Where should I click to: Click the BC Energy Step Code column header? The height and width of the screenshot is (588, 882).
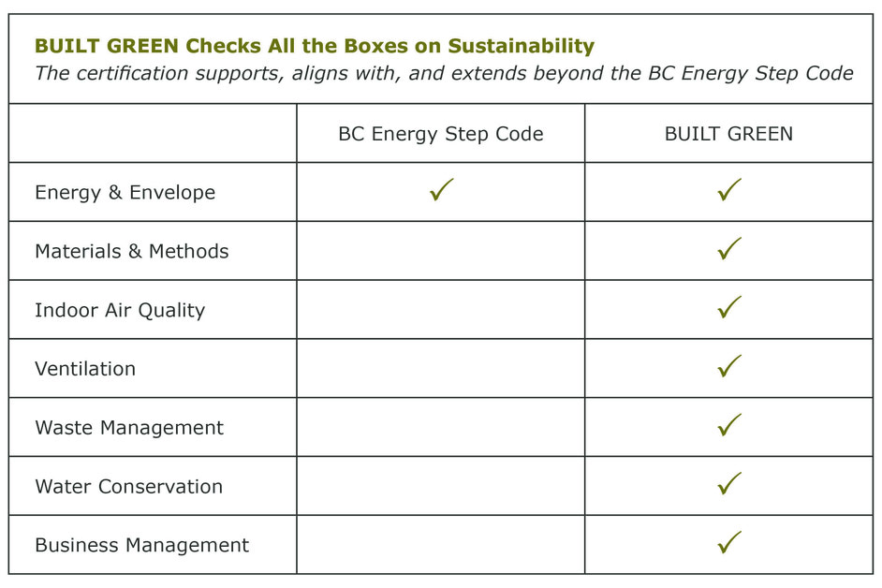tap(441, 134)
